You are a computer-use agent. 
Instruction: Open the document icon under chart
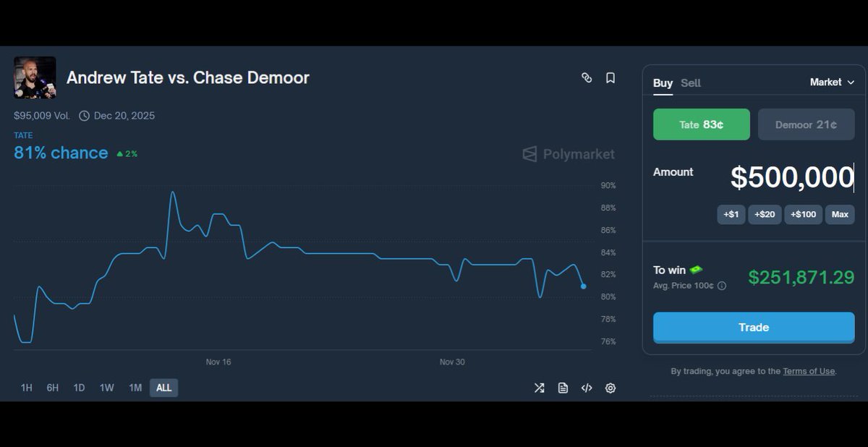563,388
